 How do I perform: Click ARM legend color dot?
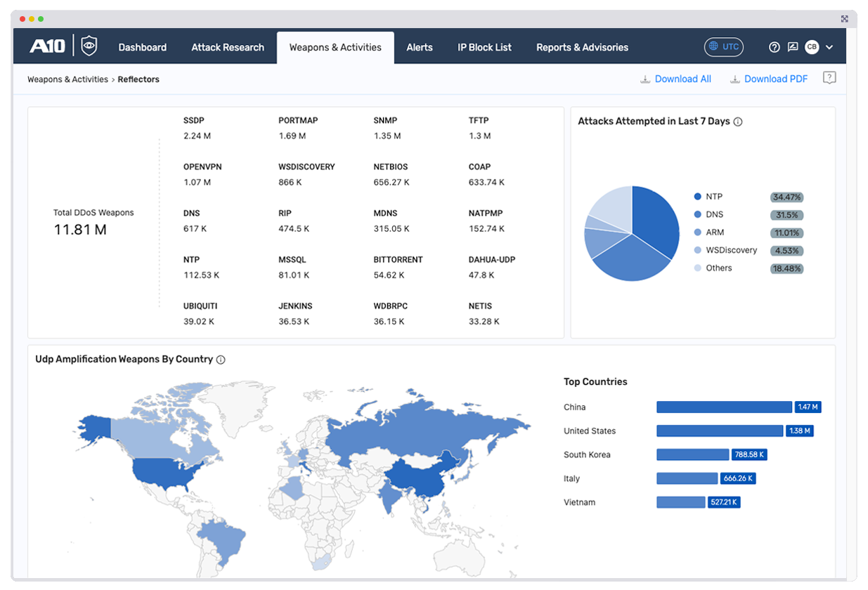697,232
